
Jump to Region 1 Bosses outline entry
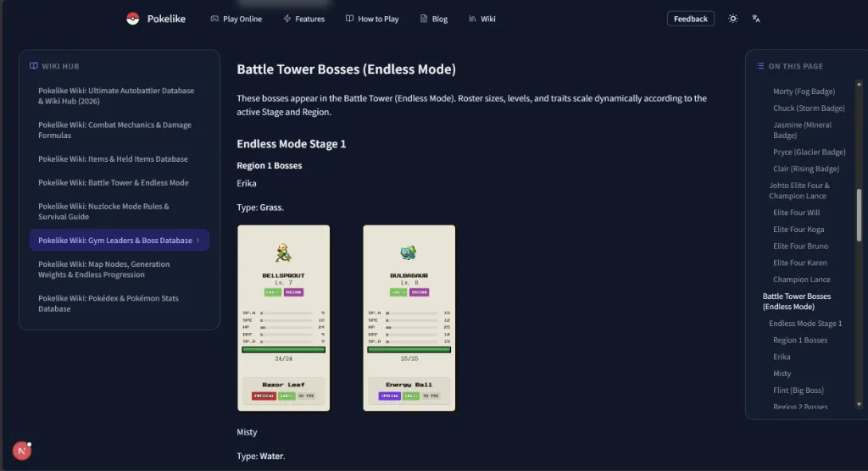[x=800, y=340]
